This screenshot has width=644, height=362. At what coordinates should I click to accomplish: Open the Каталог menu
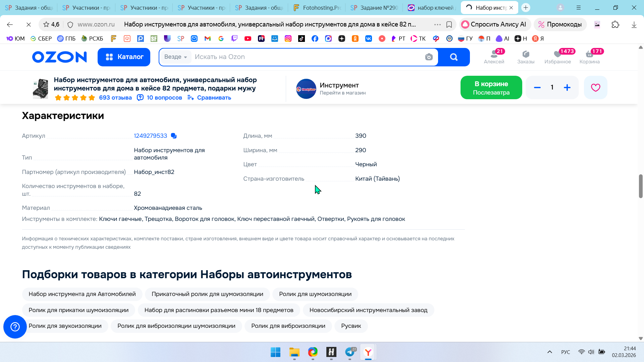(x=124, y=57)
